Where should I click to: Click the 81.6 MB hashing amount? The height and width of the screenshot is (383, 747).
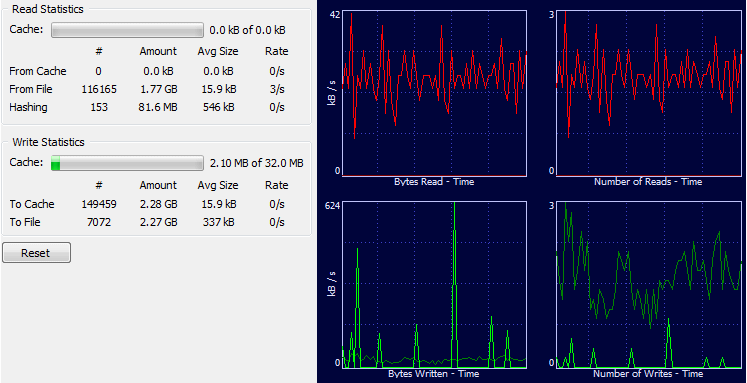158,108
